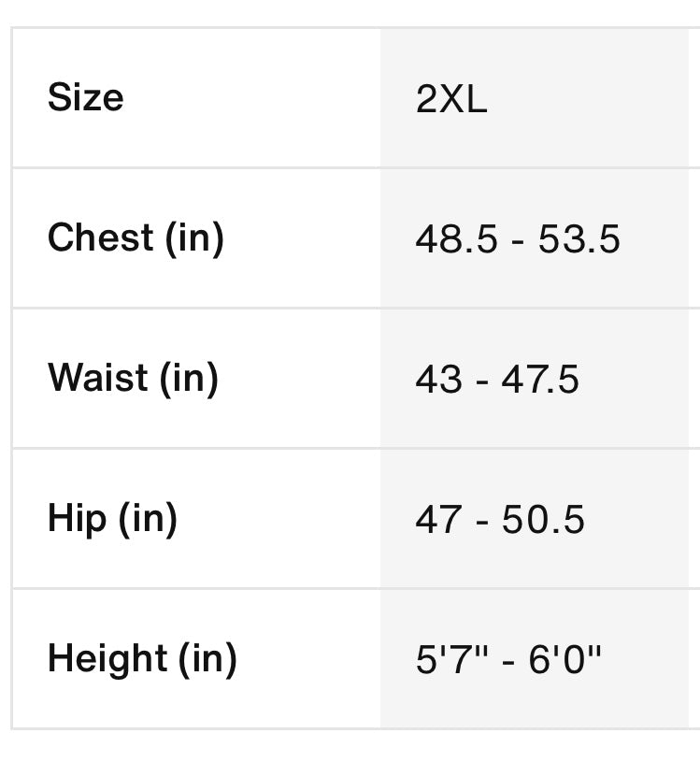The image size is (700, 762).
Task: Select the height range 5'7" - 6'0" cell
Action: coord(508,661)
